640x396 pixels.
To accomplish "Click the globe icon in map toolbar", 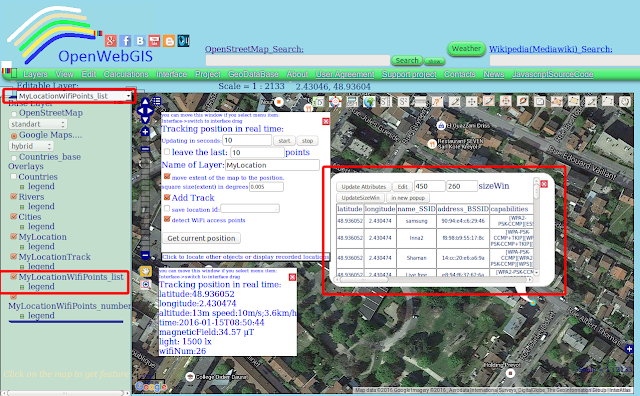I will coord(369,102).
